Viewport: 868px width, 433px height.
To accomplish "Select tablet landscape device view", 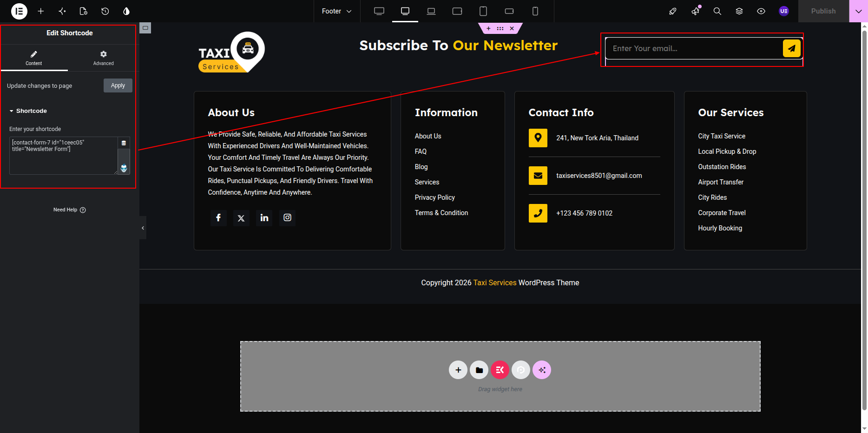I will (457, 11).
